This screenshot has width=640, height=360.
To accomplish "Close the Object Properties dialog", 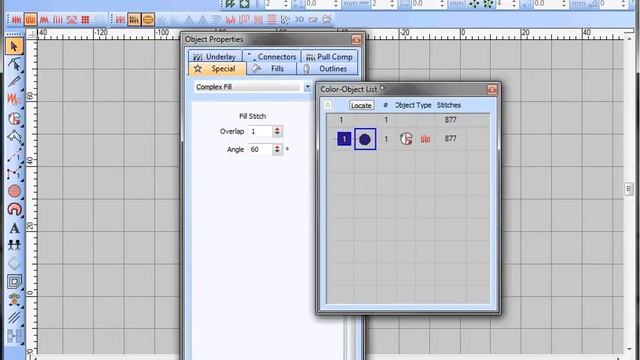I will coord(356,39).
